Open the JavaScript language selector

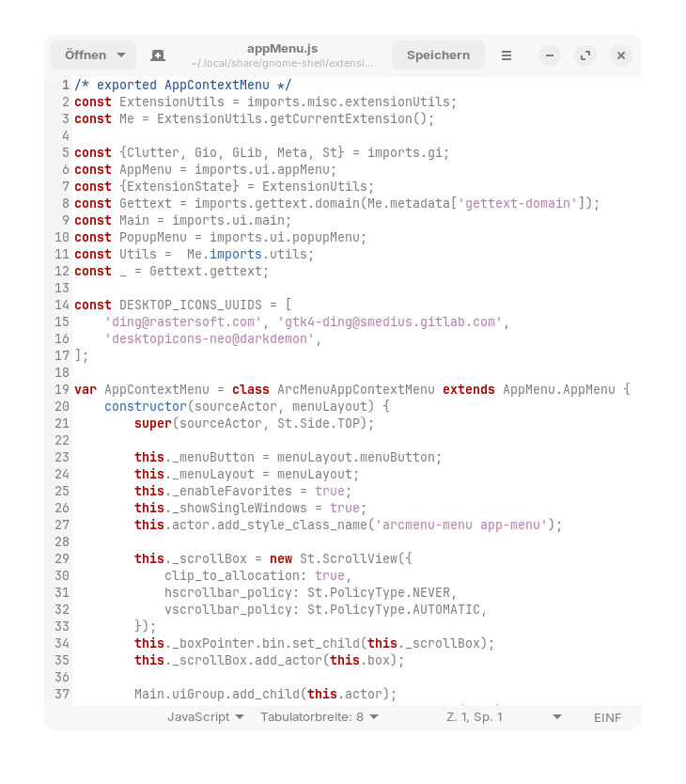pos(205,716)
